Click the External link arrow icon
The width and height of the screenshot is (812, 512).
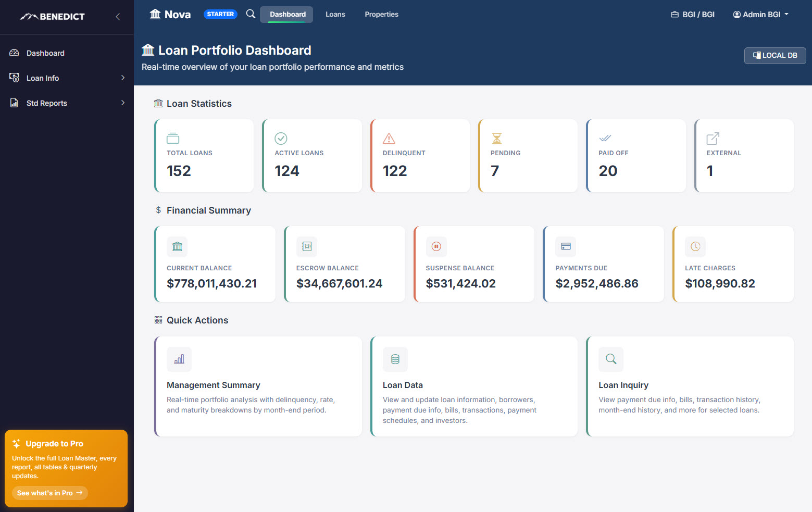pyautogui.click(x=713, y=138)
